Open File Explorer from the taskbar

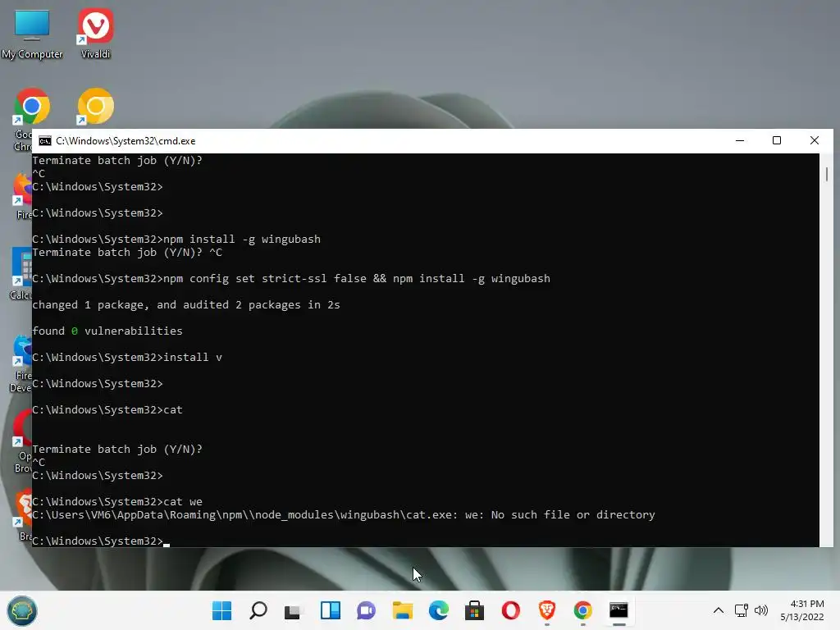tap(402, 610)
